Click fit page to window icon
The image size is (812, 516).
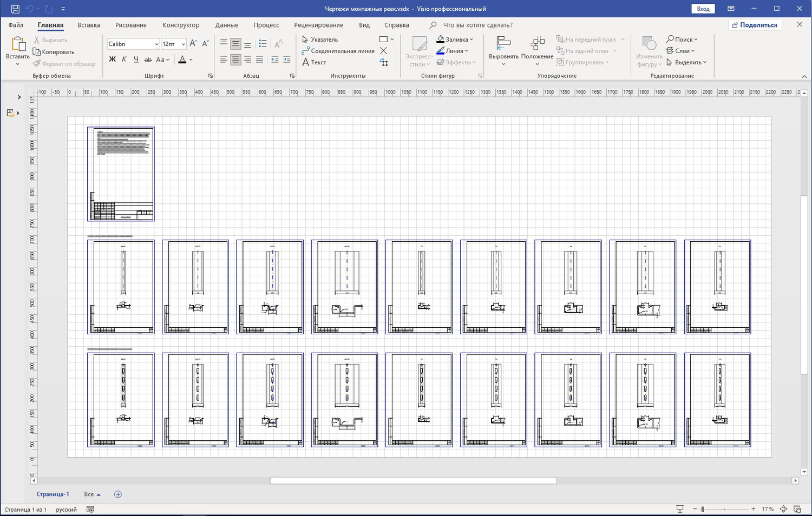783,509
